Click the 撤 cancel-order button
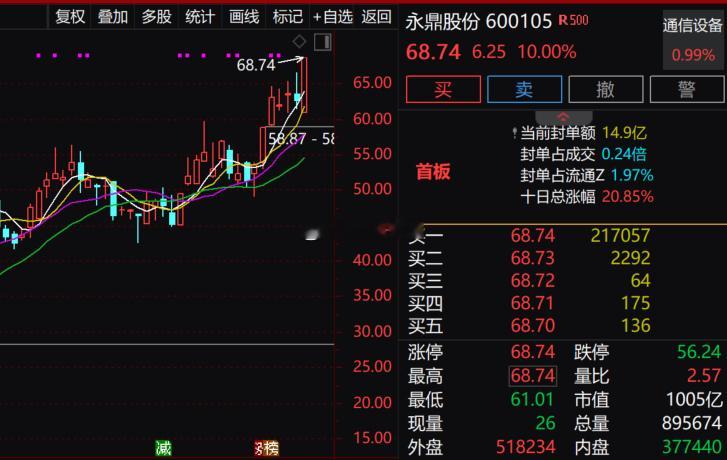 [x=606, y=89]
